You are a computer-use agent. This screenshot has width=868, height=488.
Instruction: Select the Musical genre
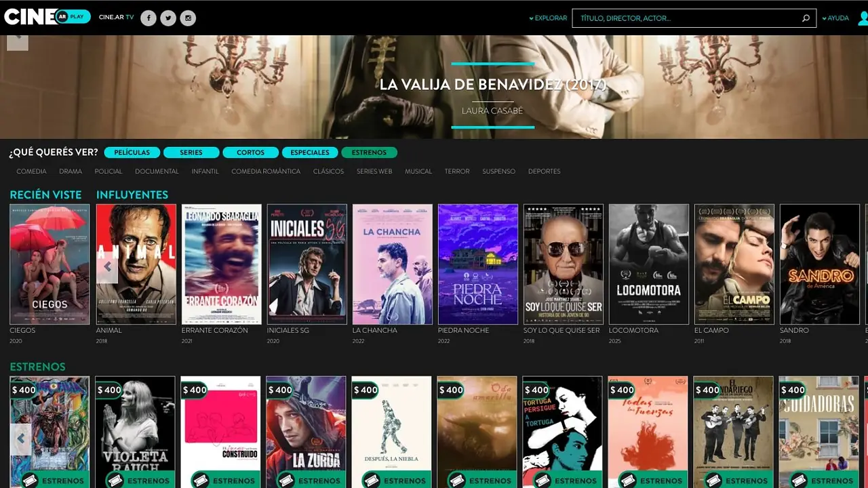pos(418,171)
